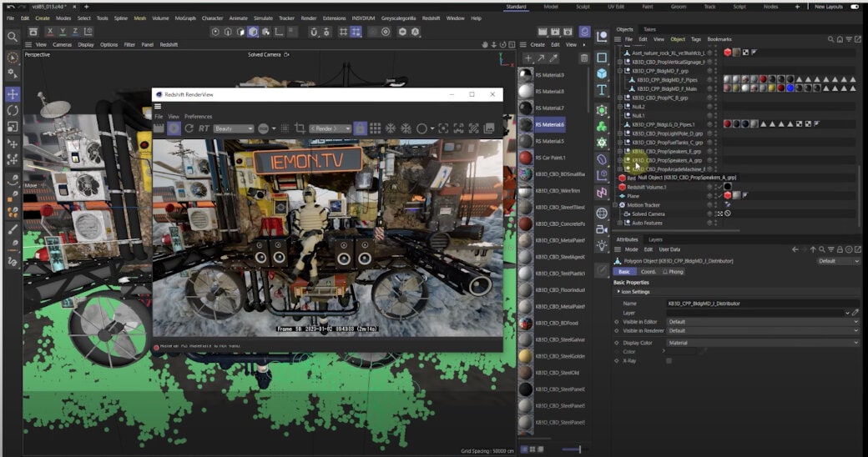The image size is (868, 457).
Task: Select the Scale tool in the left toolbar
Action: (x=13, y=127)
